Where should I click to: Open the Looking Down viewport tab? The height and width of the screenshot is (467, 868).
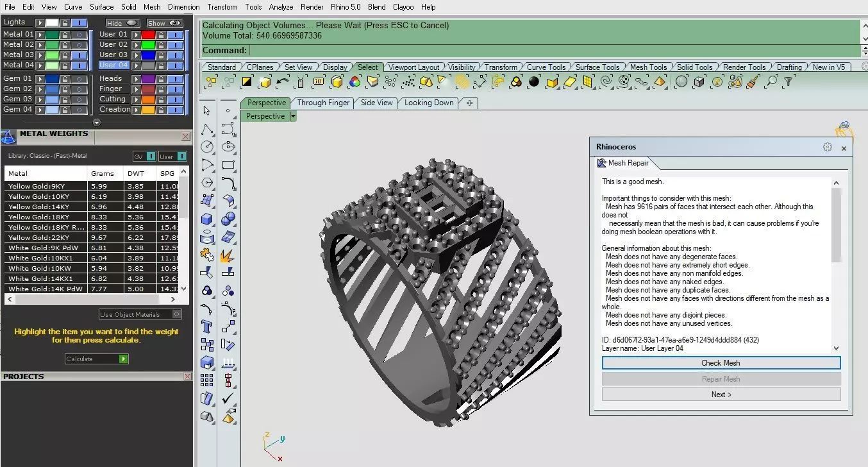click(x=429, y=103)
